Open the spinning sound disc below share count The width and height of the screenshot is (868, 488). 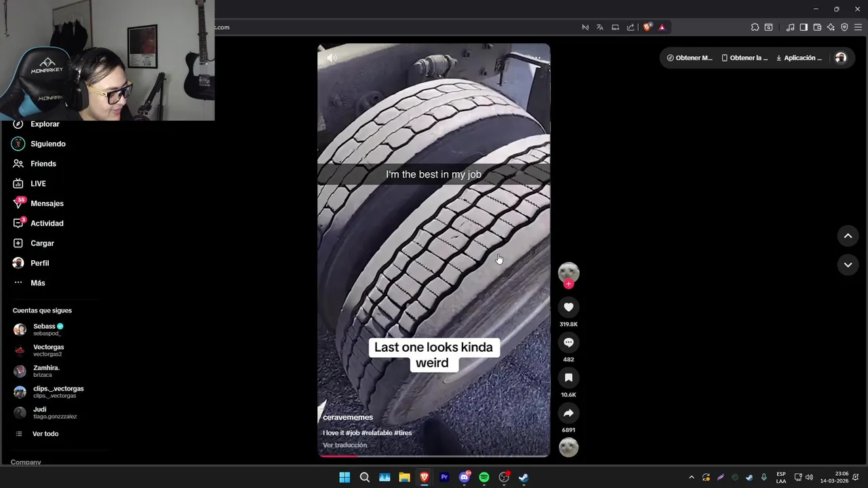tap(568, 447)
